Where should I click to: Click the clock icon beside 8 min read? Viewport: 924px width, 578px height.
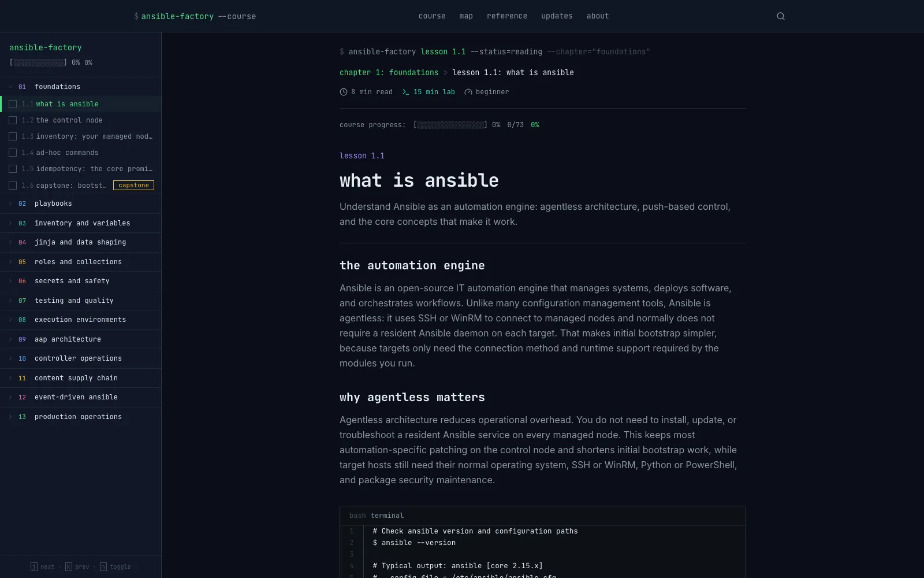(x=344, y=92)
